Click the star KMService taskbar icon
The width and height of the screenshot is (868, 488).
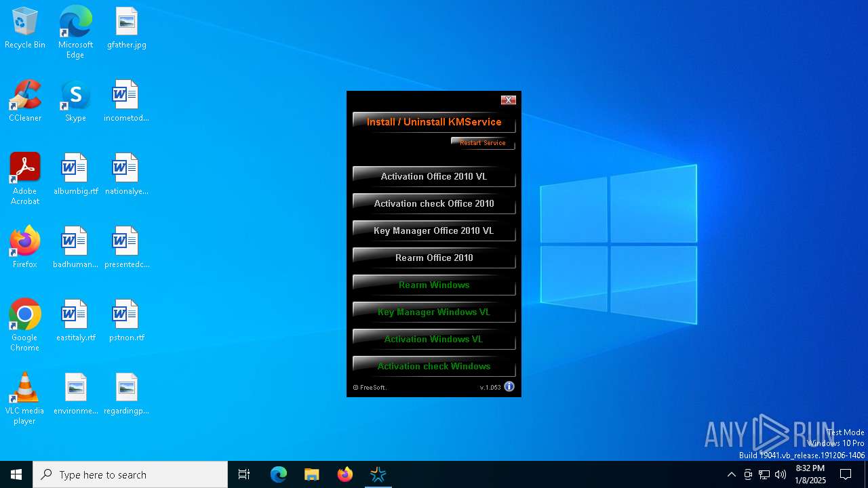tap(378, 474)
